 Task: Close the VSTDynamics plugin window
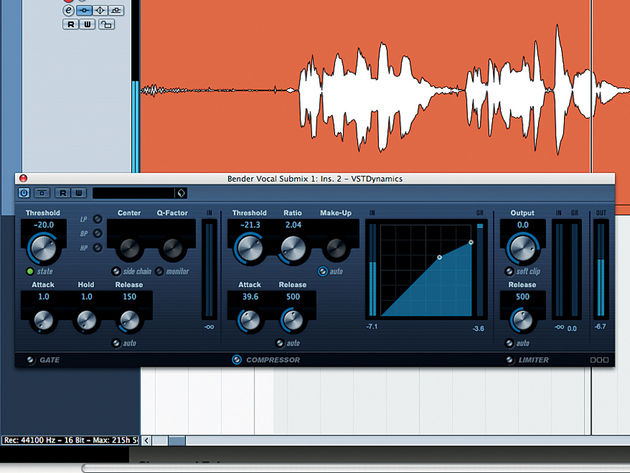pyautogui.click(x=23, y=178)
